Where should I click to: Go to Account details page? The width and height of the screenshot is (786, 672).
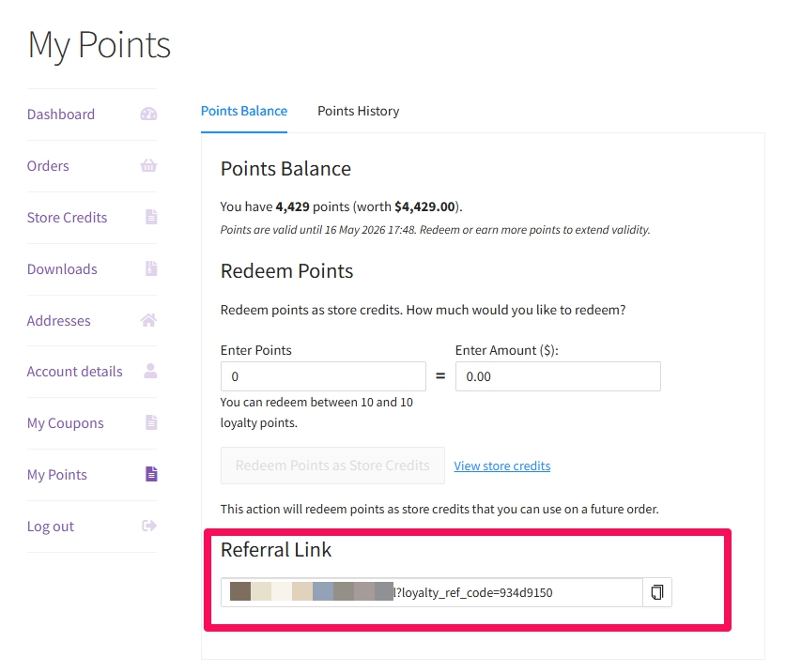[x=75, y=372]
